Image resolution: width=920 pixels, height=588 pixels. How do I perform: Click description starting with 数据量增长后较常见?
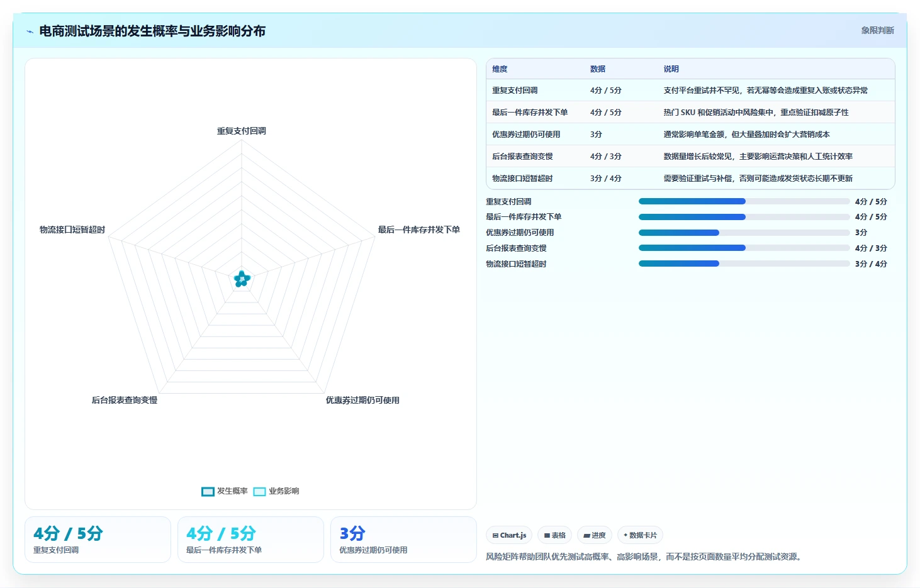click(758, 157)
